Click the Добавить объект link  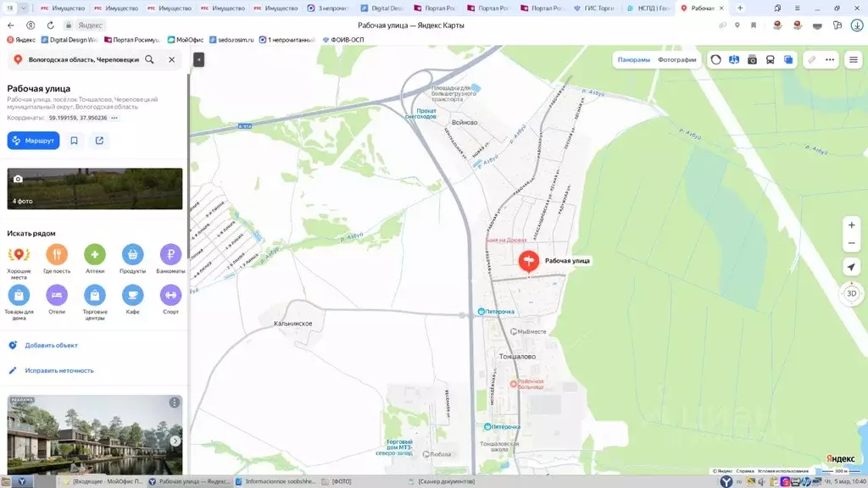[x=52, y=346]
